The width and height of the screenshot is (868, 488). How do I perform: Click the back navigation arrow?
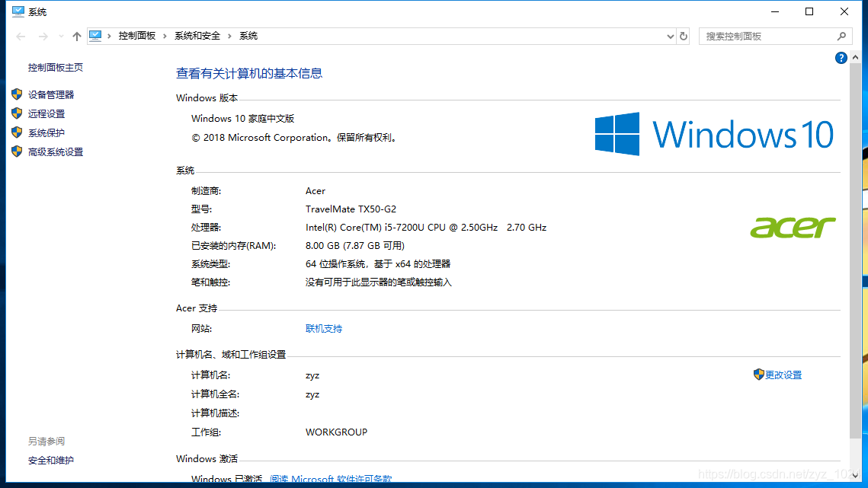tap(21, 36)
